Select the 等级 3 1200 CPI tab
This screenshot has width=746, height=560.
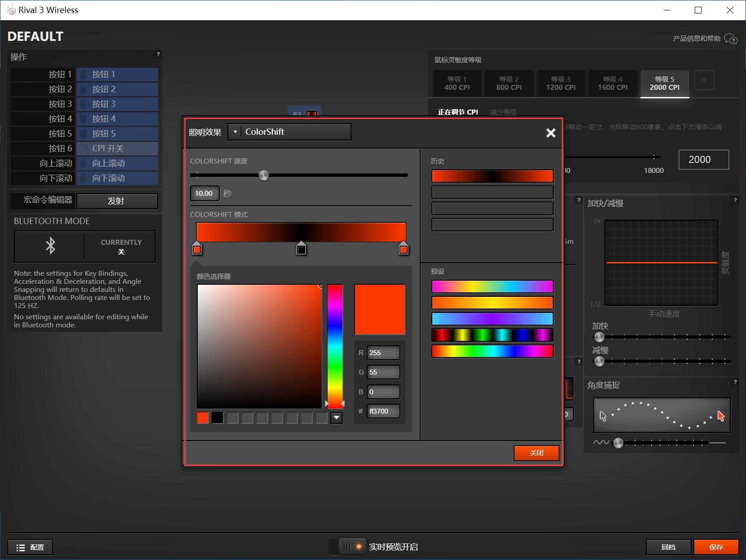point(560,84)
